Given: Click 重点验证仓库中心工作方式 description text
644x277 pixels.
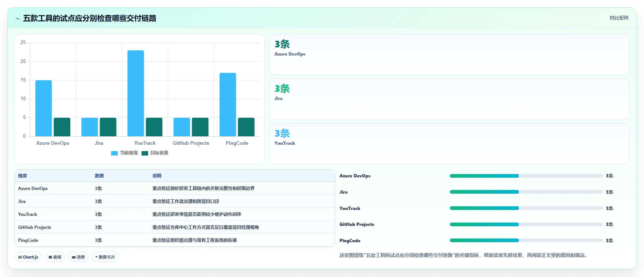Looking at the screenshot, I should pyautogui.click(x=206, y=227).
